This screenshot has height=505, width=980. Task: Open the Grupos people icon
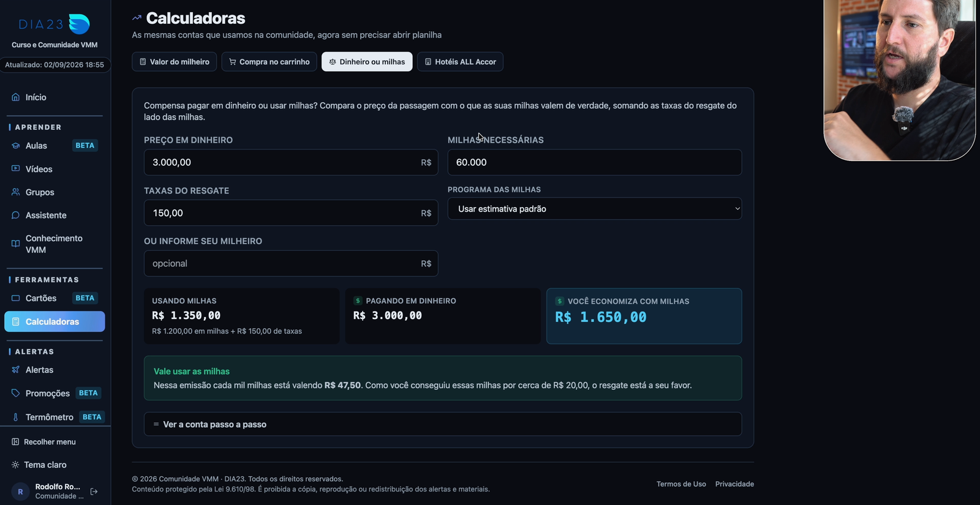tap(15, 192)
